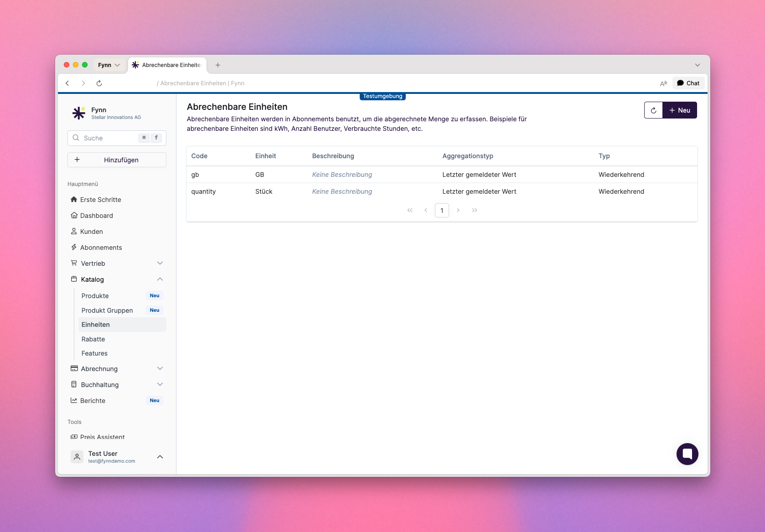Screen dimensions: 765x532
Task: Expand the Buchhaltung menu chevron
Action: 160,384
